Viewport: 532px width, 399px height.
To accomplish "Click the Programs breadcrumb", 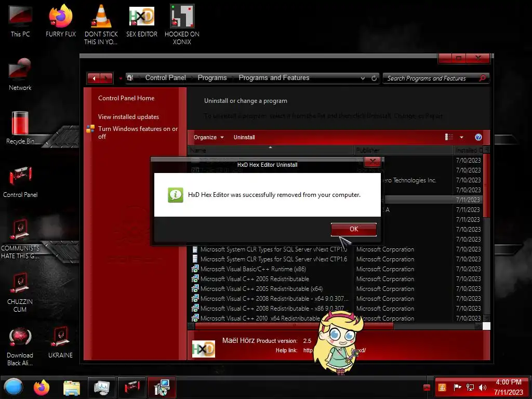I will [x=212, y=78].
